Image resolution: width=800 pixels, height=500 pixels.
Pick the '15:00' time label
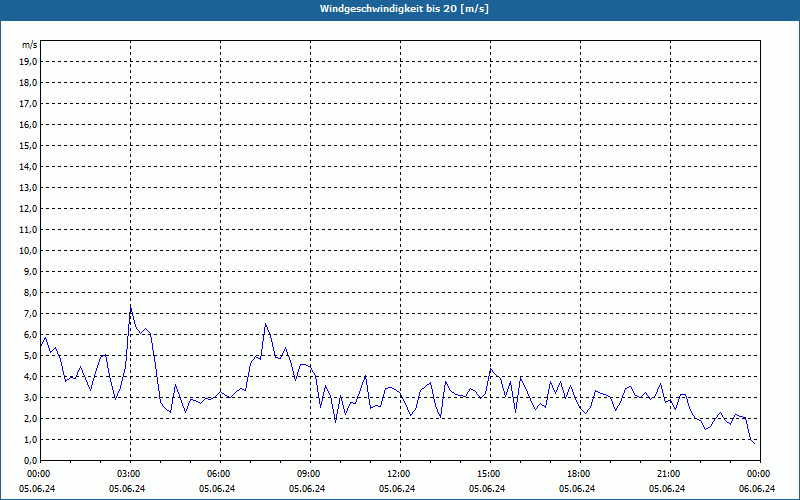[488, 474]
